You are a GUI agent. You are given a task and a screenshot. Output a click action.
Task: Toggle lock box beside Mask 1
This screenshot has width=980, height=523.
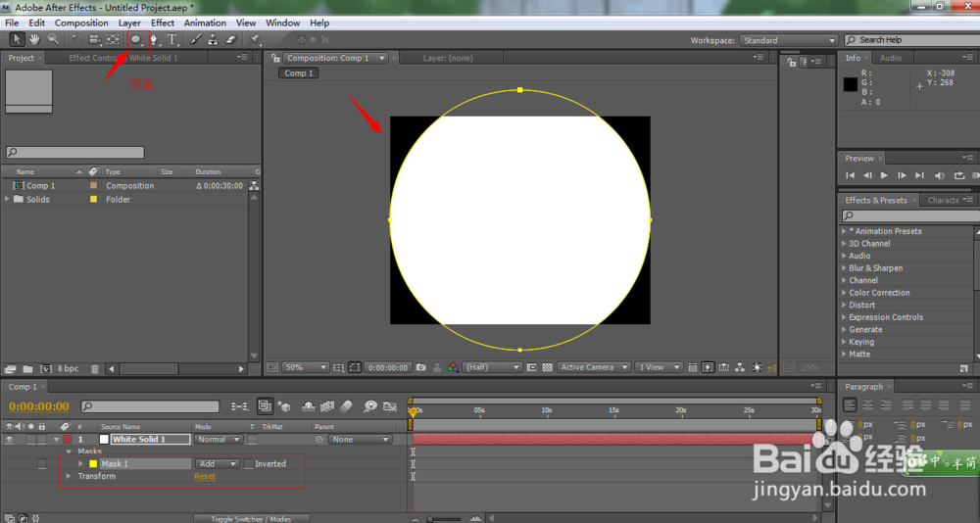pos(41,463)
